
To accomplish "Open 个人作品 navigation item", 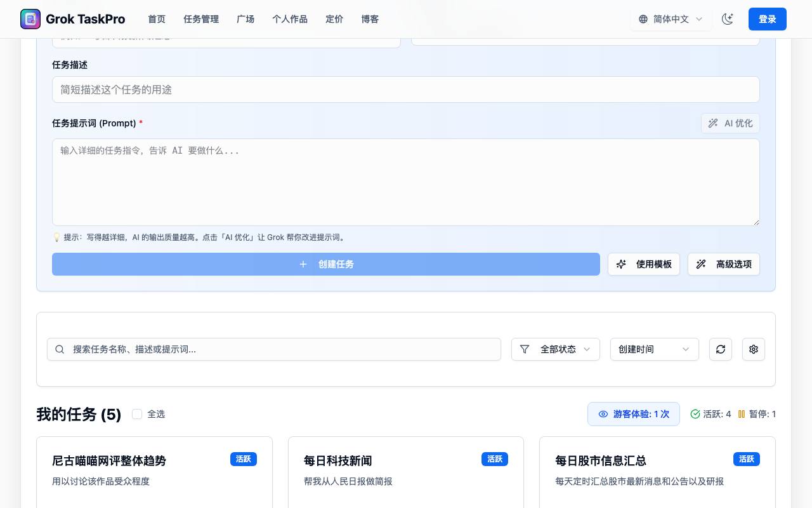I will coord(290,19).
